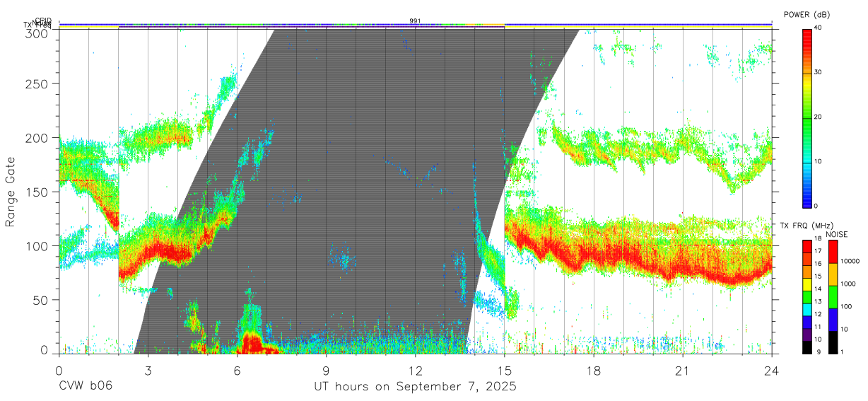
Task: Click the "15" hour tick label on time axis
Action: coord(504,370)
